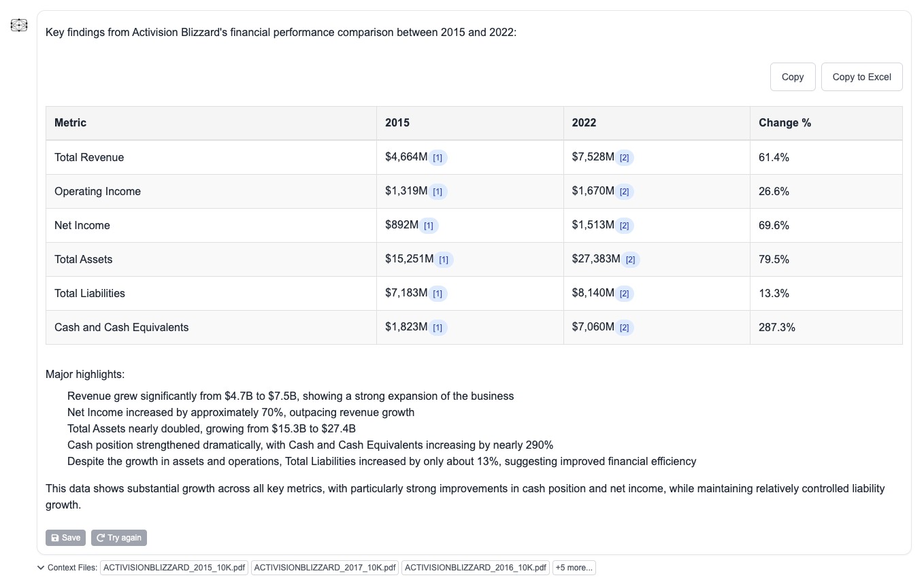This screenshot has height=582, width=924.
Task: Copy the table with Copy button
Action: coord(793,77)
